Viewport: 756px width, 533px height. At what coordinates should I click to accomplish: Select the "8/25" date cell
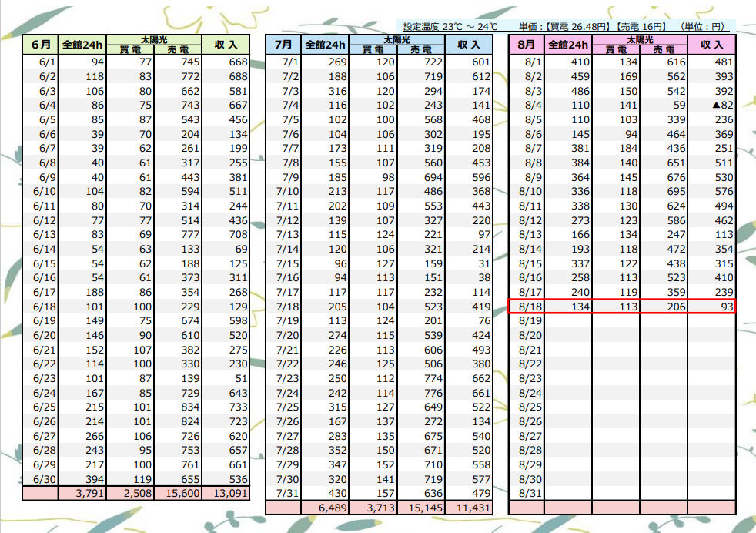click(527, 407)
